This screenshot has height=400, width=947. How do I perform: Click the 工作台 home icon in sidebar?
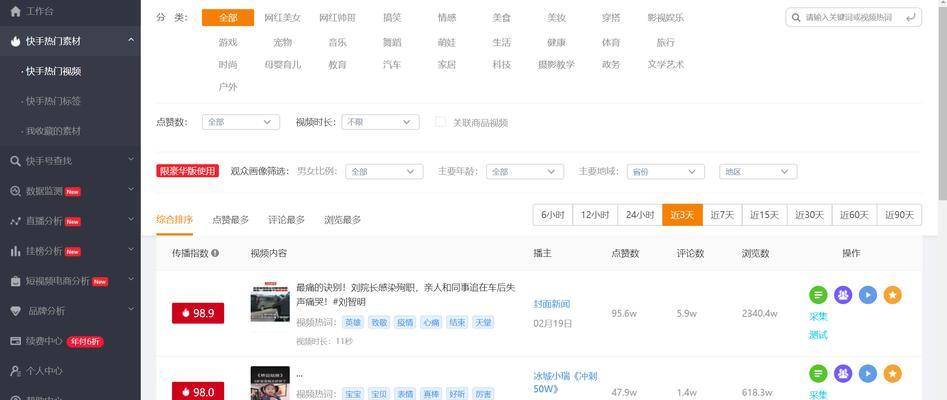point(16,11)
